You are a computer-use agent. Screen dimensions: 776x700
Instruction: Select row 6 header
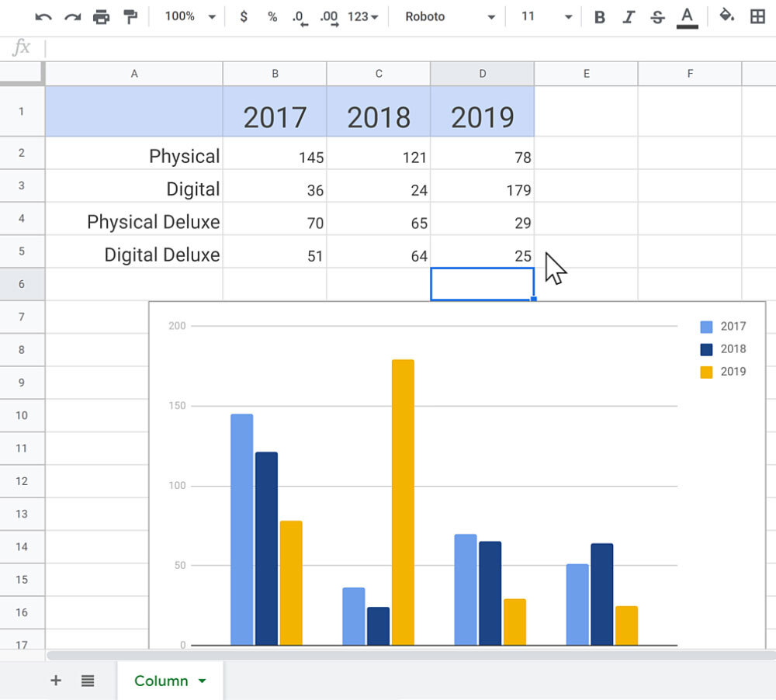pos(22,284)
